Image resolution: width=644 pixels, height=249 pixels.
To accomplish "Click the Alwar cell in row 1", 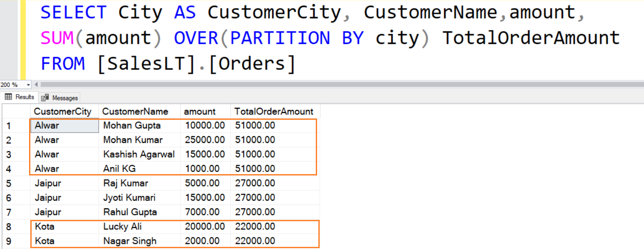I will 65,126.
